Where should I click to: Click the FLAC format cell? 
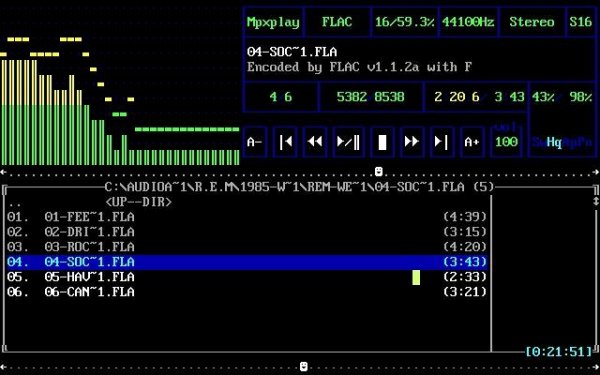(337, 22)
